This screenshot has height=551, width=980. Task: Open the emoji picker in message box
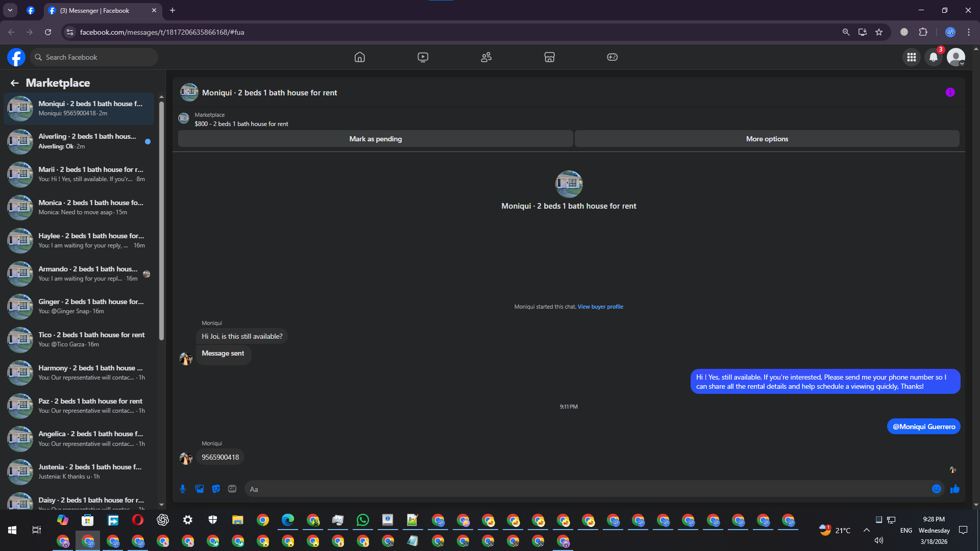pos(936,489)
